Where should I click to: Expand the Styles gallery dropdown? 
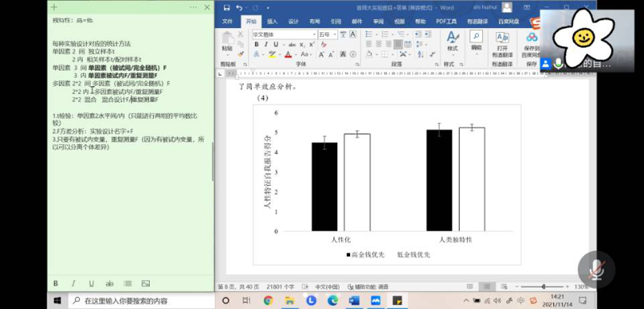click(452, 41)
